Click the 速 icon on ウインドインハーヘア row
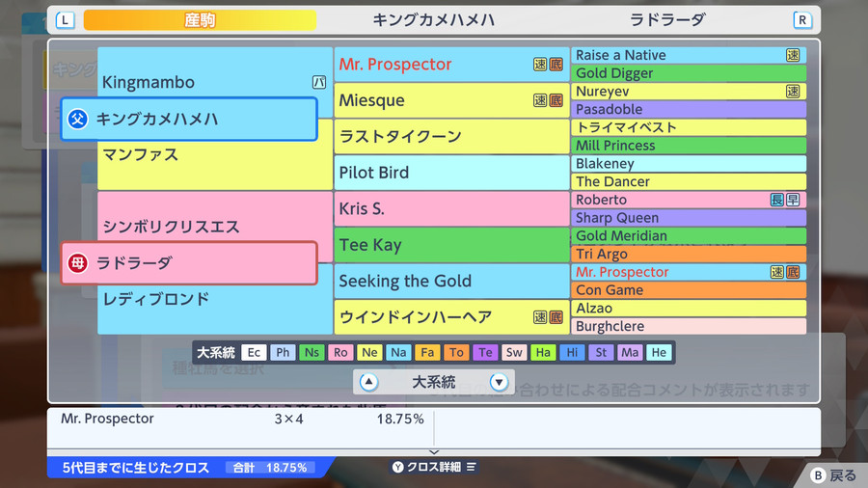Screen dimensions: 868x488 coord(540,317)
